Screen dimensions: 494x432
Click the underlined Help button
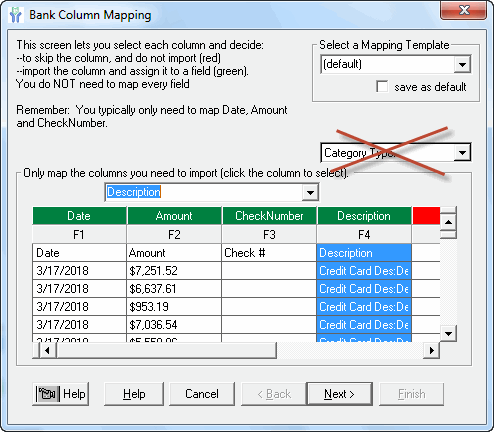pyautogui.click(x=134, y=394)
